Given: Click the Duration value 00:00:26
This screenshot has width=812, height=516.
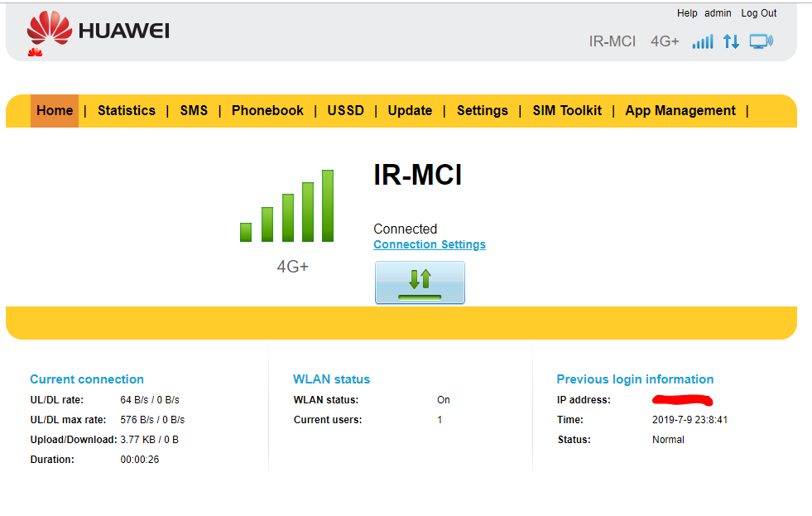Looking at the screenshot, I should pos(139,460).
